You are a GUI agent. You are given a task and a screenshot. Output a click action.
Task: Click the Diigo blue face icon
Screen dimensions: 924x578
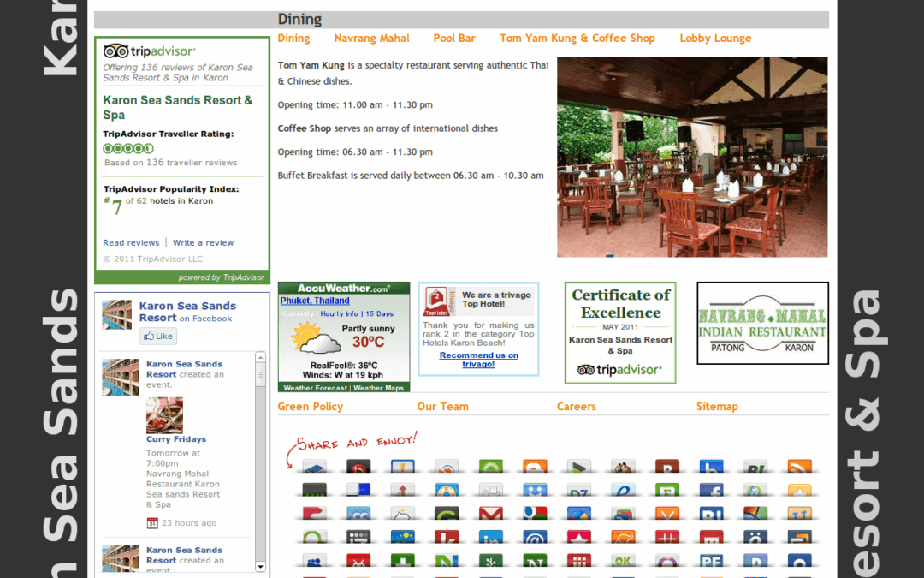pyautogui.click(x=535, y=490)
